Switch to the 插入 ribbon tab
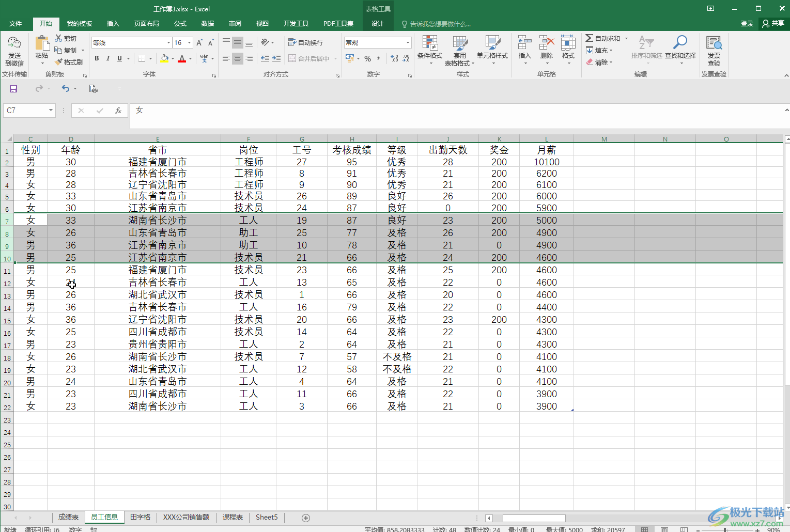The image size is (790, 532). pyautogui.click(x=113, y=24)
